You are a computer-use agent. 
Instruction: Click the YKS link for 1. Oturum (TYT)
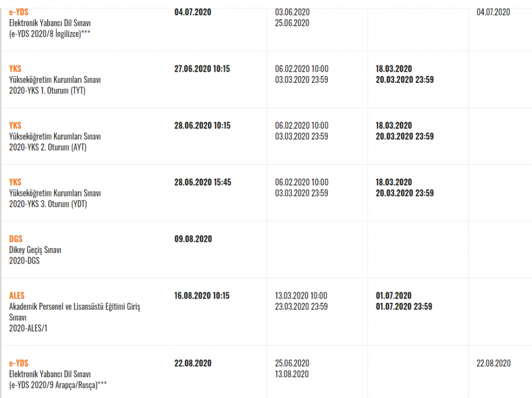15,69
